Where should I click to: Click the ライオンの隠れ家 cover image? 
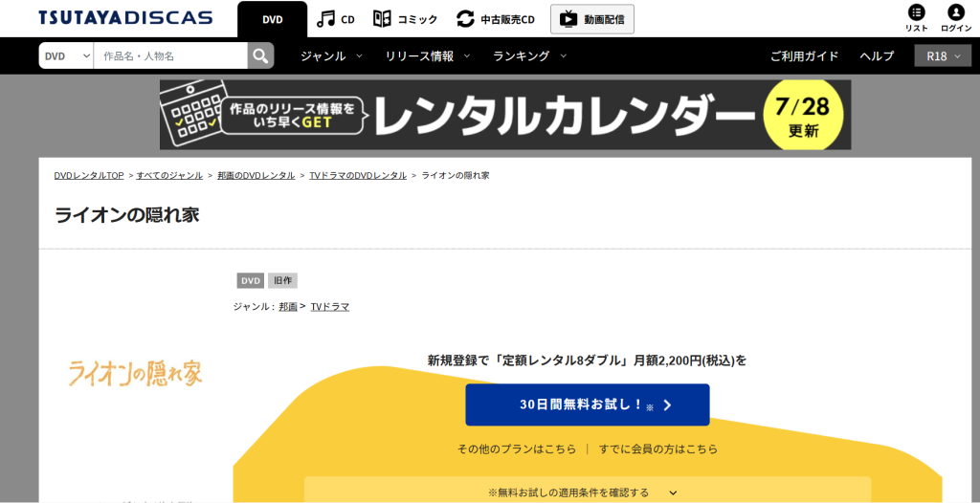point(135,374)
